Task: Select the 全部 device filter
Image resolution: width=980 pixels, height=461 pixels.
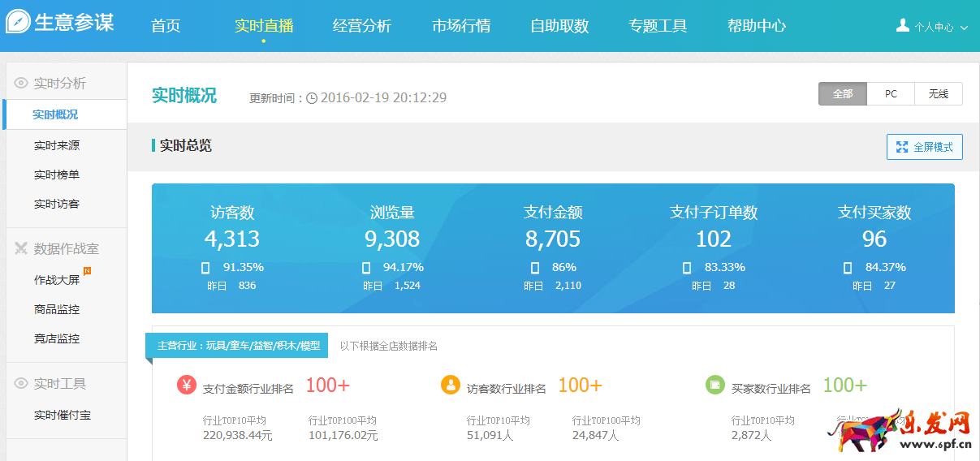Action: tap(843, 94)
